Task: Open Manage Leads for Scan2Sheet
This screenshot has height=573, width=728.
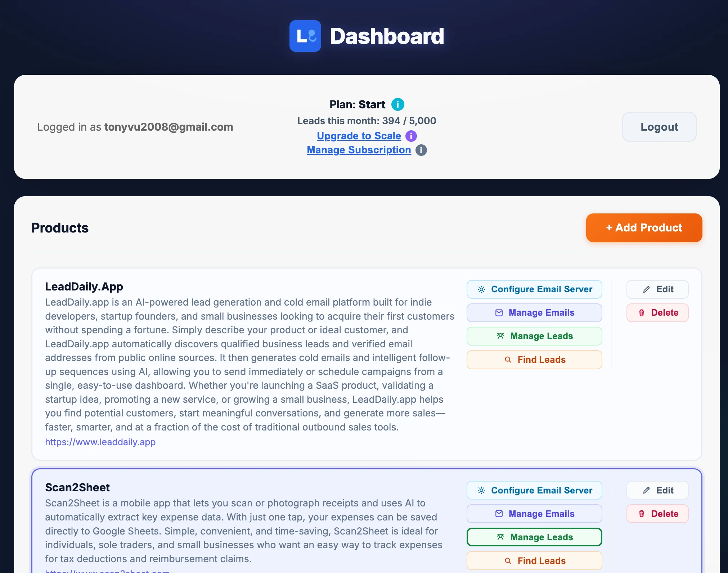Action: [x=534, y=537]
